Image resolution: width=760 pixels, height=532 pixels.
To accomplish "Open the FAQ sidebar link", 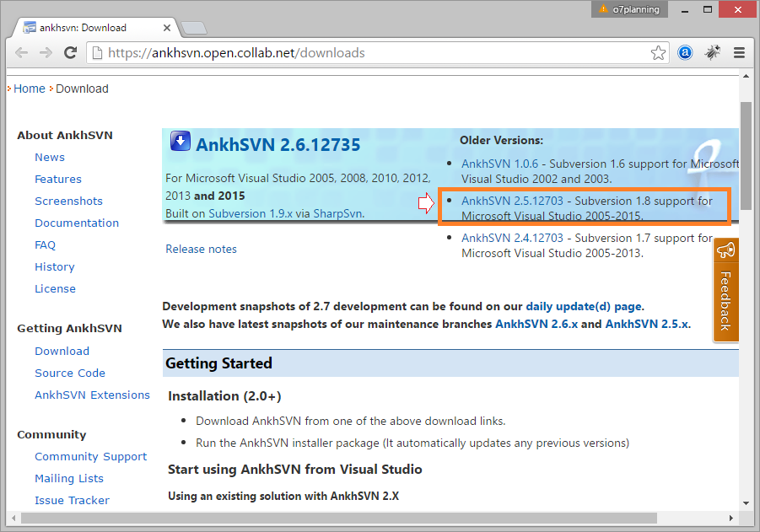I will tap(45, 245).
